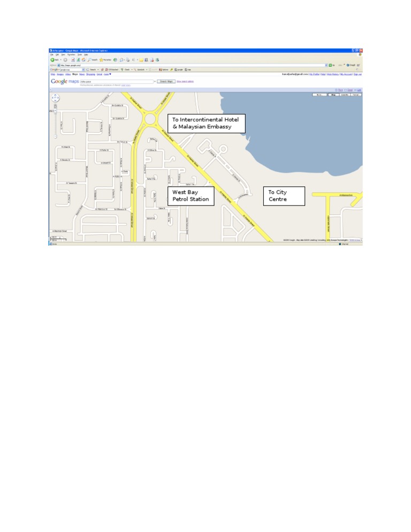
Task: Click the 'Show search options' link
Action: (185, 81)
